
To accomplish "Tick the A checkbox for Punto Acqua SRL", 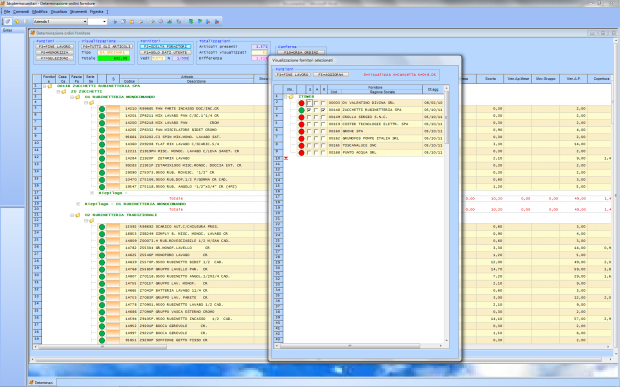I will pyautogui.click(x=316, y=153).
